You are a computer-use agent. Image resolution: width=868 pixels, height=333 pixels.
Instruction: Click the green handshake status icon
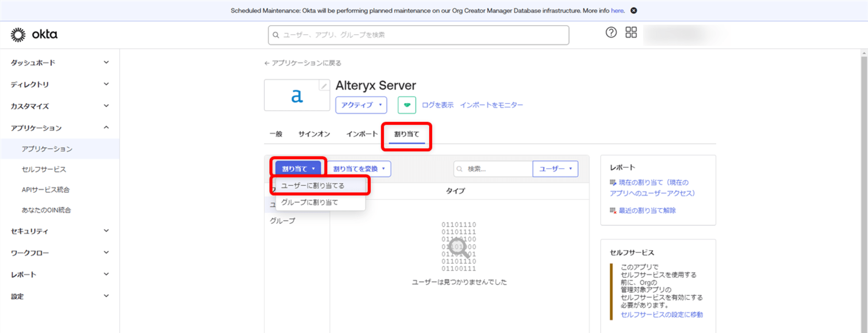pos(407,105)
